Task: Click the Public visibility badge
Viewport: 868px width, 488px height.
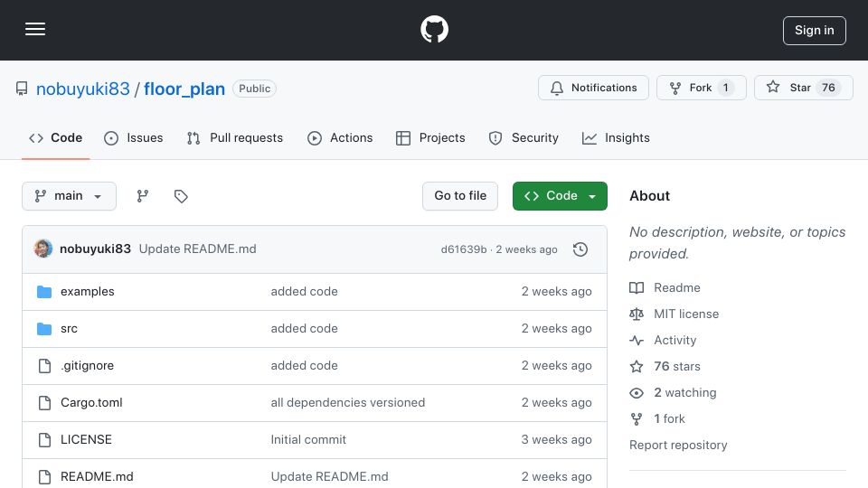Action: tap(254, 89)
